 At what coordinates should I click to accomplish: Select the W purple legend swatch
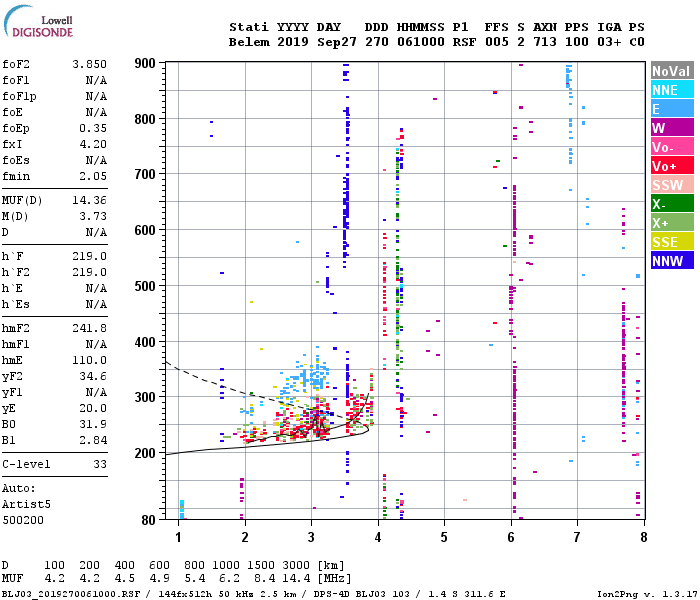click(672, 128)
